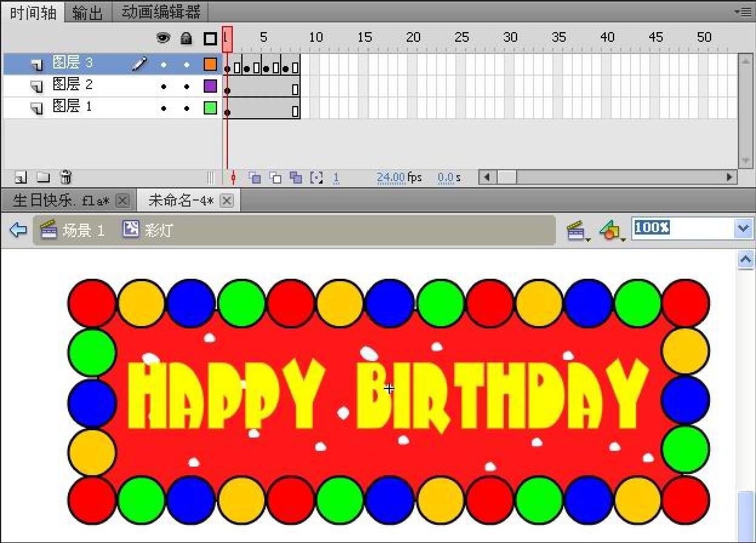Toggle lock dot of 图层 1
756x543 pixels.
[187, 109]
